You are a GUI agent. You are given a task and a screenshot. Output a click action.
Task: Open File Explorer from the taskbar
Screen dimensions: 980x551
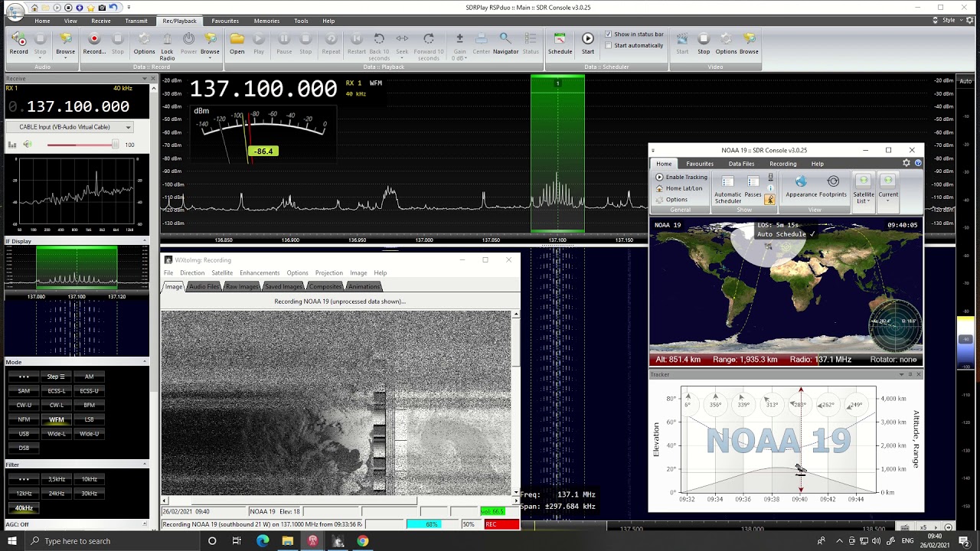pyautogui.click(x=287, y=541)
